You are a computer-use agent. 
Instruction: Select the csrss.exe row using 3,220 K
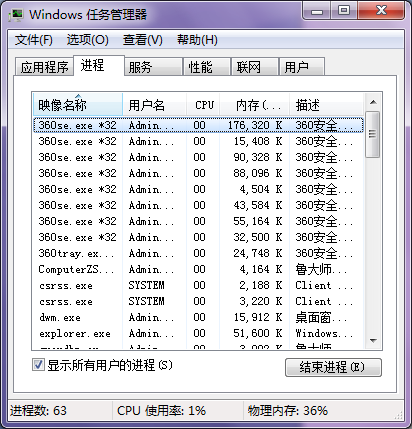coord(198,301)
